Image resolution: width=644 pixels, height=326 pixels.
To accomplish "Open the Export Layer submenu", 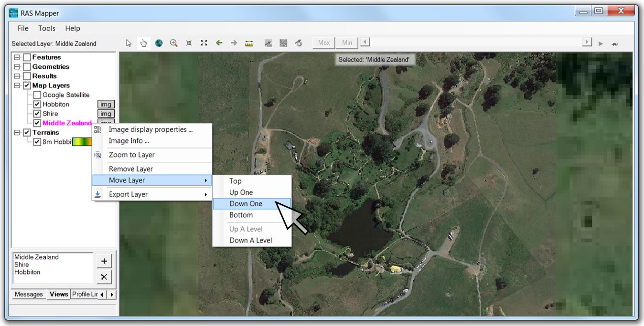I will point(152,194).
